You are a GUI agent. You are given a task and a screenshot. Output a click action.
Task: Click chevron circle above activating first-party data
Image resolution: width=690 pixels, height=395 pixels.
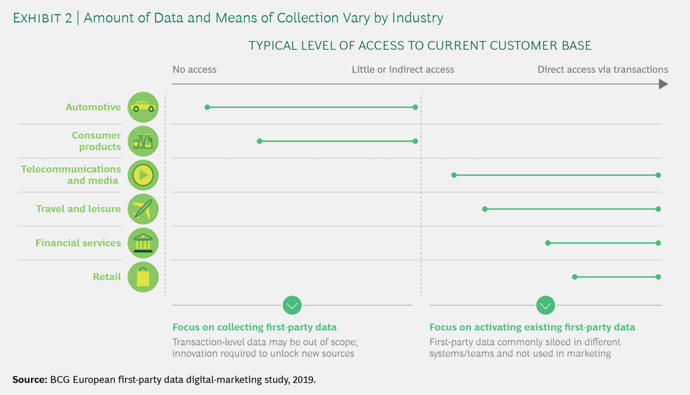click(546, 305)
